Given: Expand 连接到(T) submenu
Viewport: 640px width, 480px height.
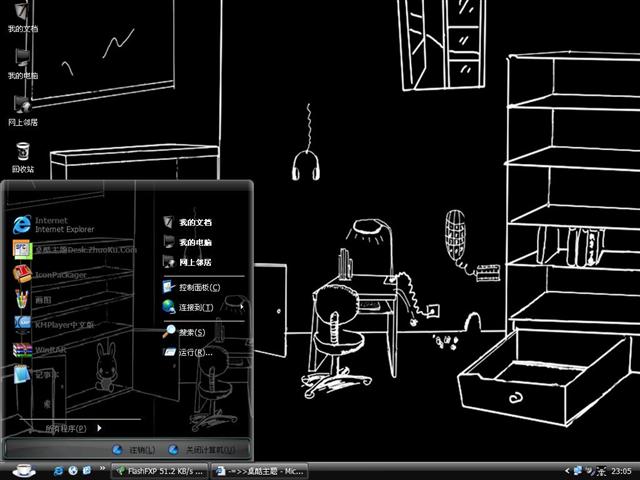Looking at the screenshot, I should click(203, 307).
